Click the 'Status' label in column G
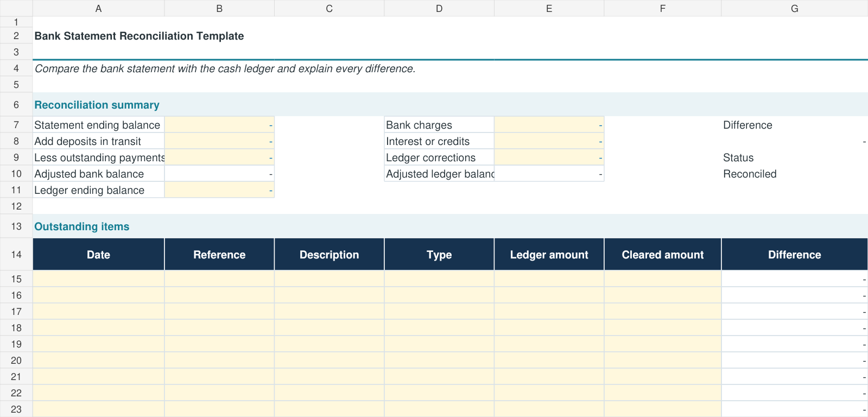The height and width of the screenshot is (417, 868). [x=738, y=157]
